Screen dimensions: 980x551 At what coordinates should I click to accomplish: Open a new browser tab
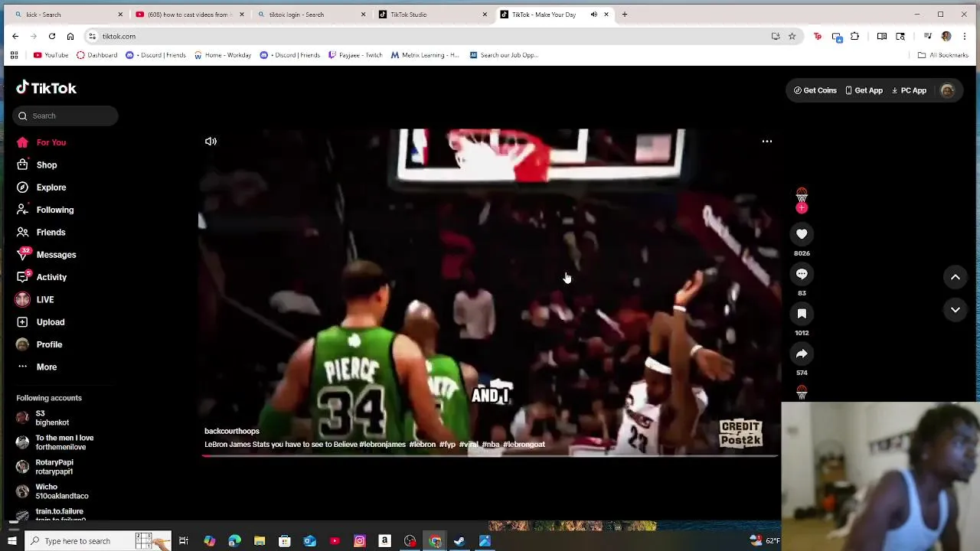(x=625, y=15)
